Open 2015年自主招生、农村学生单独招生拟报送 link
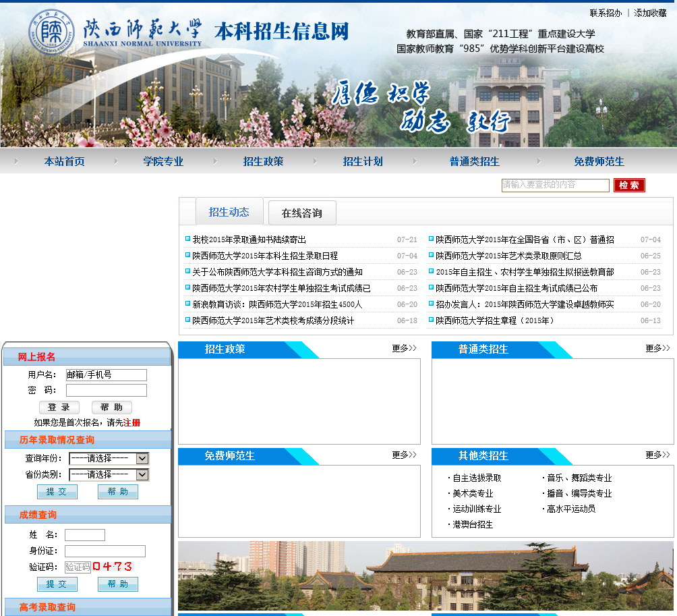The width and height of the screenshot is (677, 616). coord(525,272)
